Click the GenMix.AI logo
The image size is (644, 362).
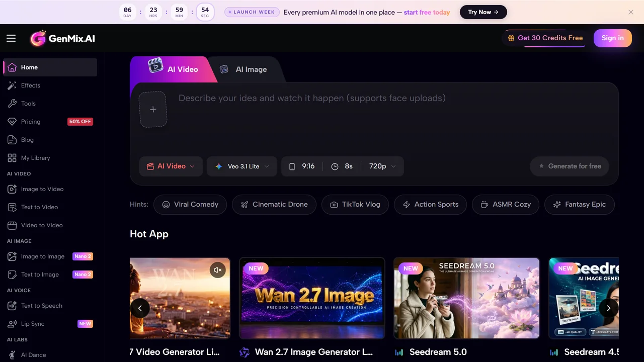tap(62, 38)
